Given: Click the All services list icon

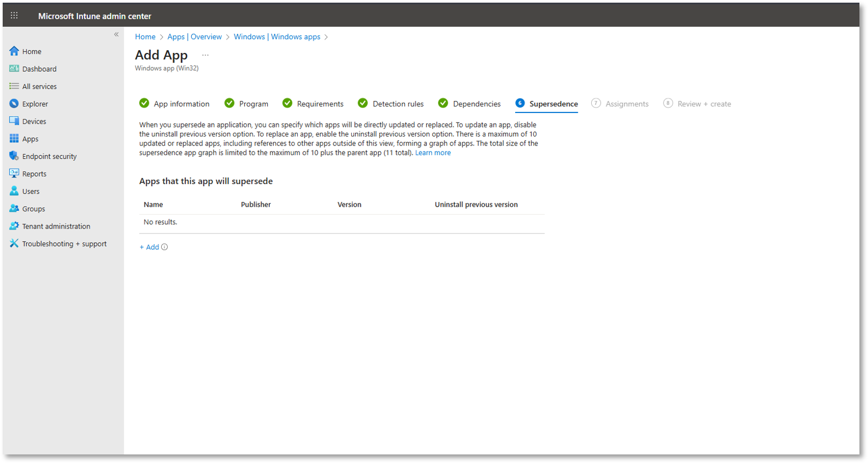Looking at the screenshot, I should pyautogui.click(x=14, y=86).
